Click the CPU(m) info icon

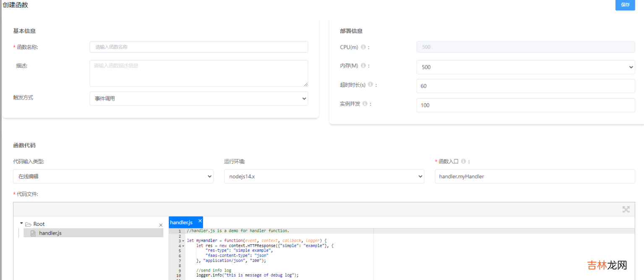point(363,47)
